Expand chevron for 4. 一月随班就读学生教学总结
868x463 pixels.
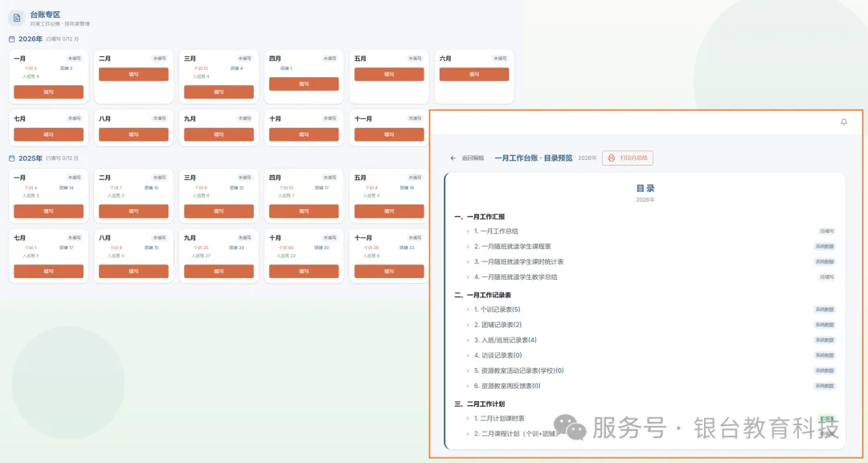[x=468, y=277]
